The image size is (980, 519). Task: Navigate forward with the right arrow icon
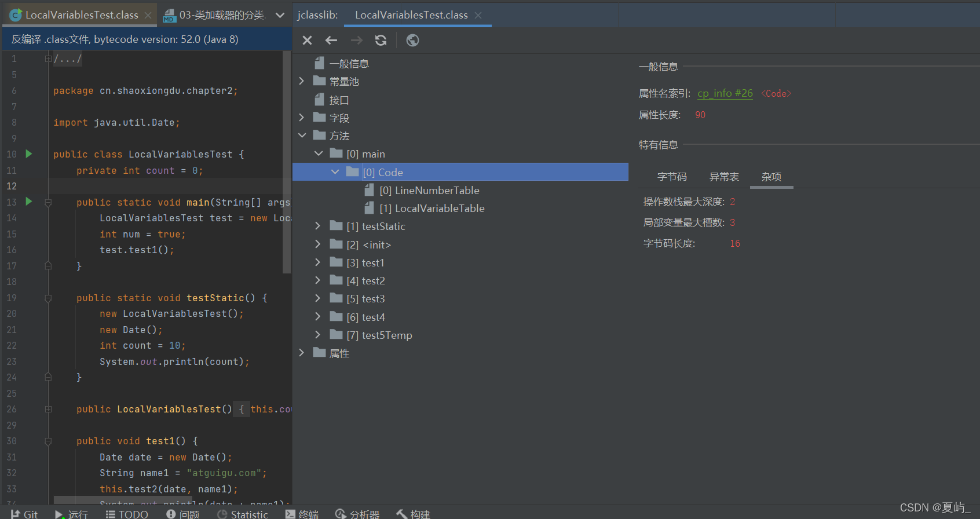pyautogui.click(x=357, y=40)
